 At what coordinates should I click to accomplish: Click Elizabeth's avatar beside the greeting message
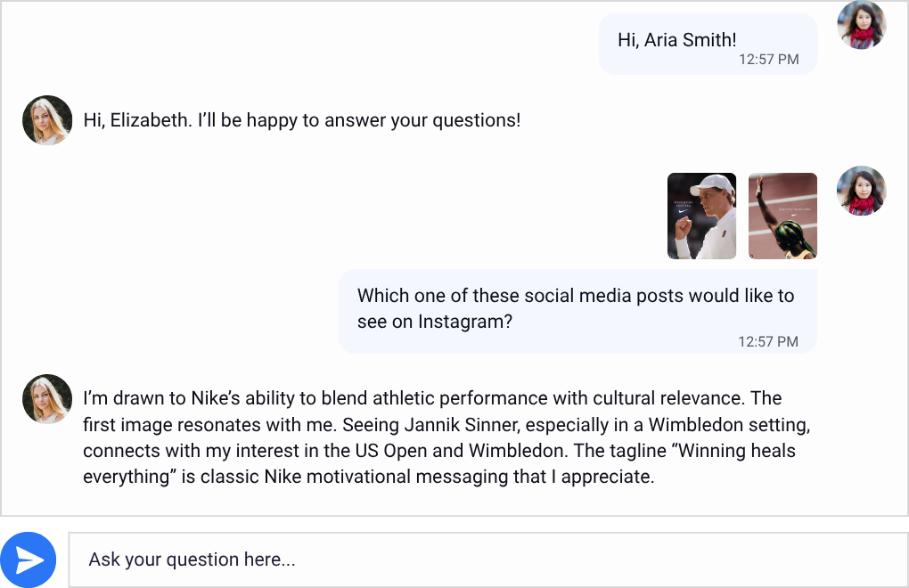click(861, 25)
